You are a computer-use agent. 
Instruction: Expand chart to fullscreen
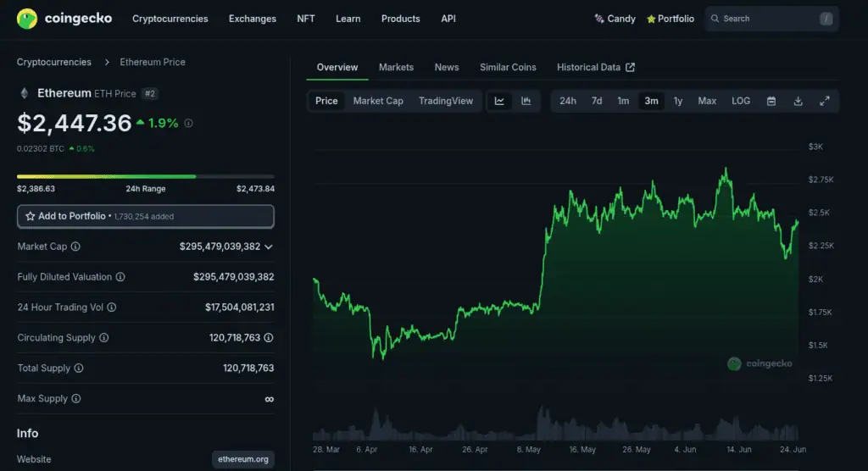coord(824,101)
